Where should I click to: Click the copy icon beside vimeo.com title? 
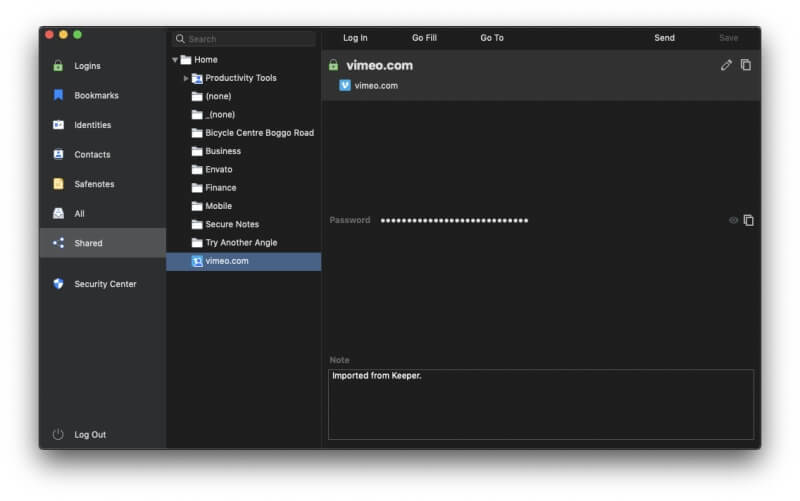745,65
